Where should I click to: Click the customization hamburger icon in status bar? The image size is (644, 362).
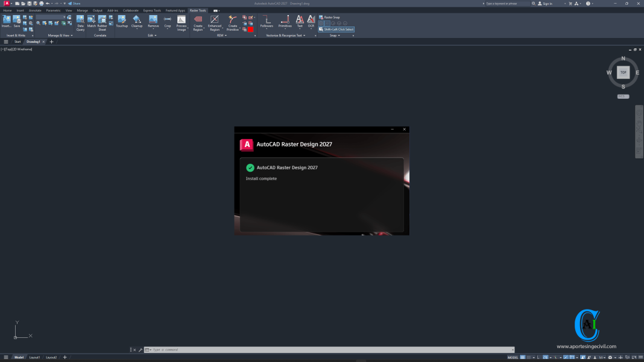click(641, 358)
